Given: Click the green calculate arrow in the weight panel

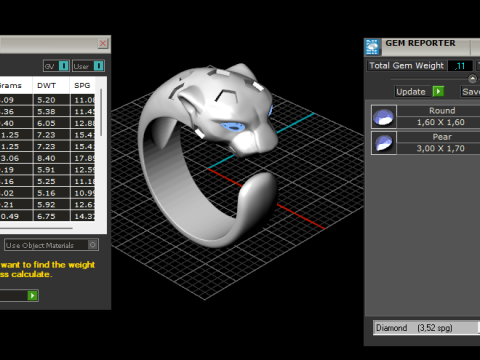Looking at the screenshot, I should click(32, 295).
